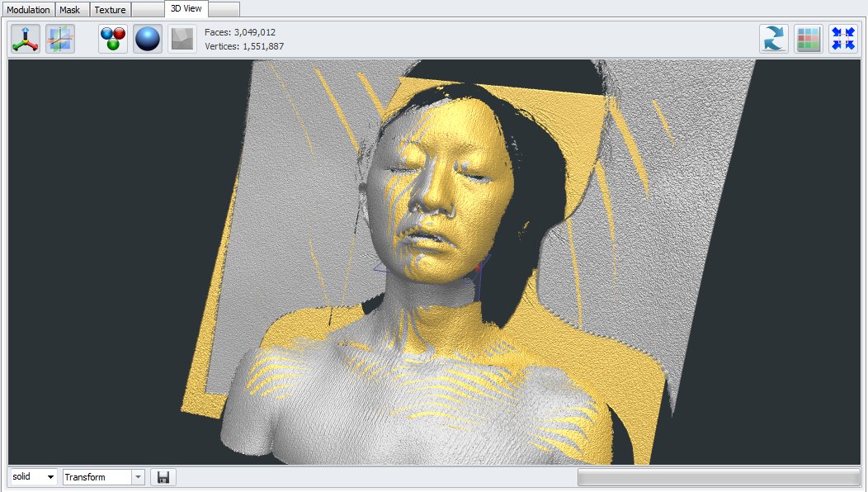The image size is (868, 492).
Task: Switch to the Modulation tab
Action: pyautogui.click(x=28, y=9)
